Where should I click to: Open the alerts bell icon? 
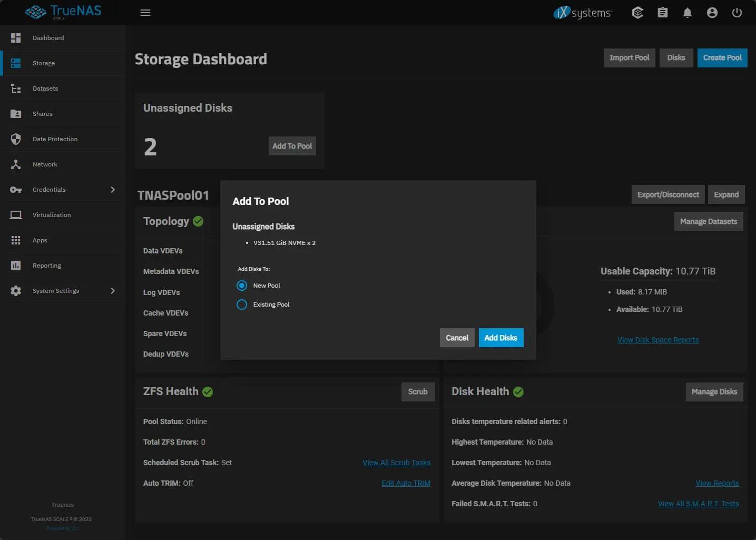click(688, 13)
